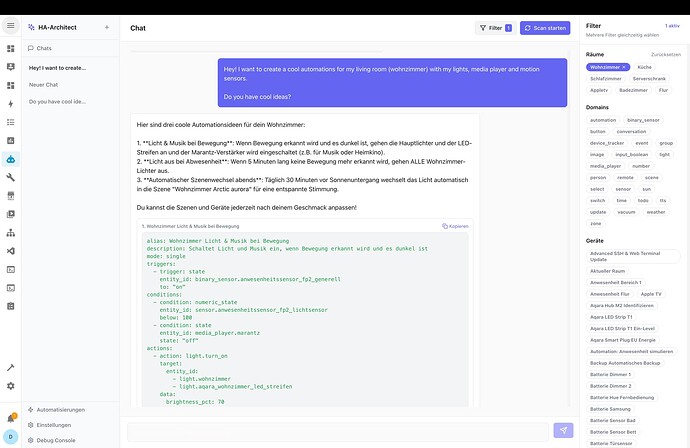Viewport: 690px width, 448px height.
Task: Reset room filters with Zurücksetzen
Action: point(666,54)
